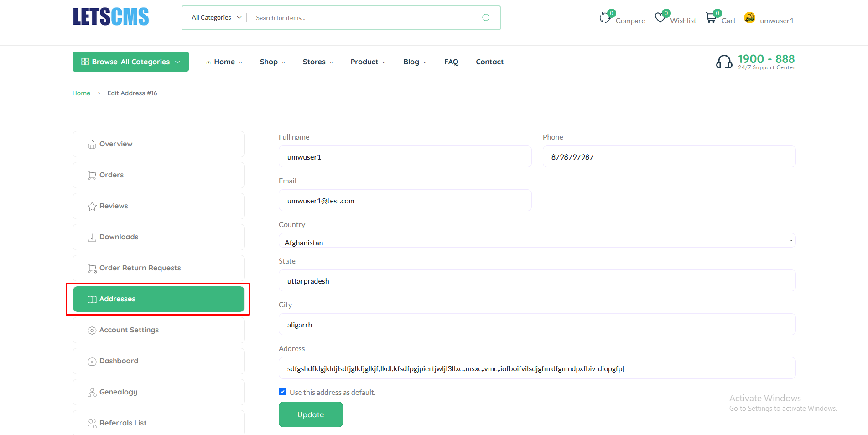Viewport: 868px width, 435px height.
Task: Go to Home via the breadcrumb link
Action: click(x=81, y=93)
